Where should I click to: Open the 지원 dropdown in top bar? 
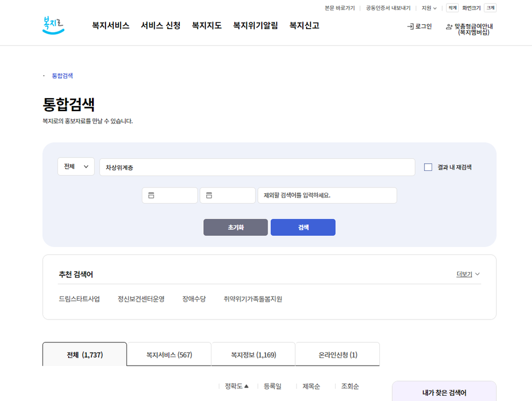pyautogui.click(x=429, y=8)
